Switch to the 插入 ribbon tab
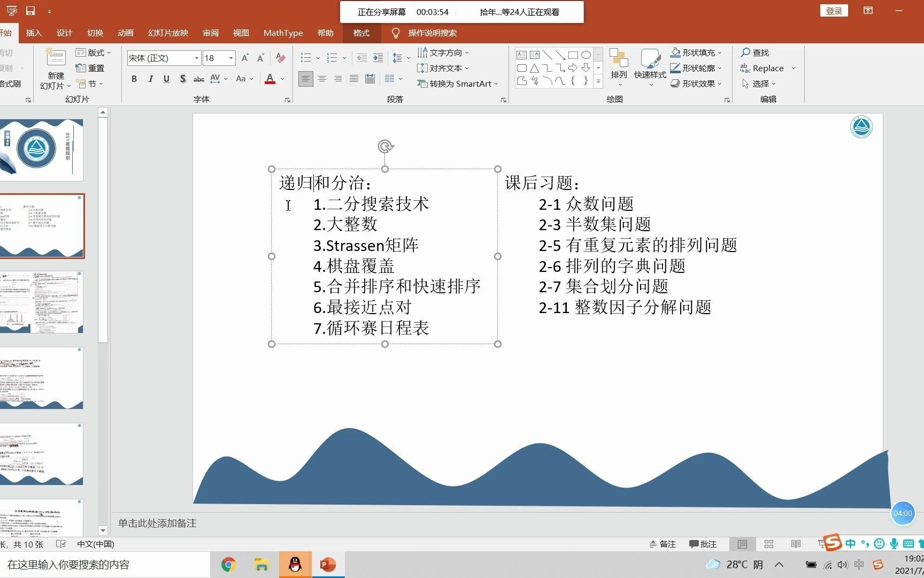 [34, 33]
